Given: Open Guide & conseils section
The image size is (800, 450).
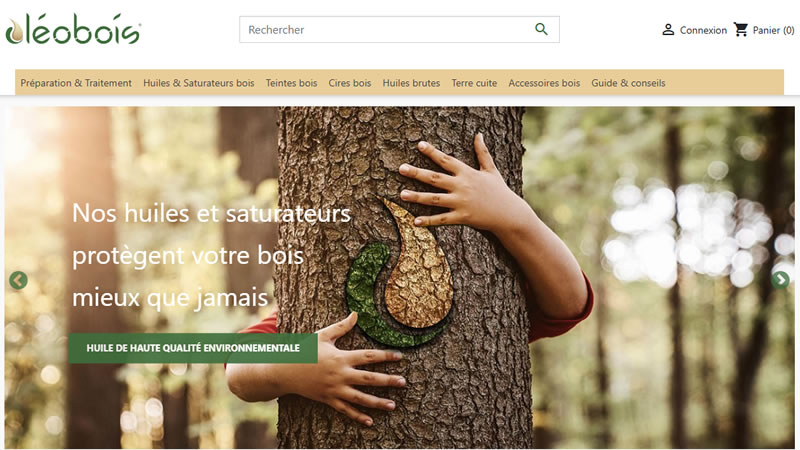Looking at the screenshot, I should click(628, 83).
